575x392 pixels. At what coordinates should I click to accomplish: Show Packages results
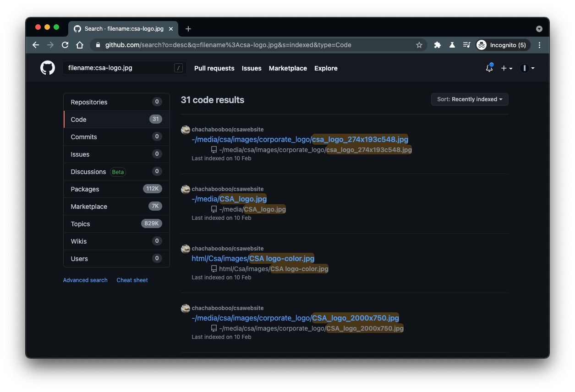[116, 189]
